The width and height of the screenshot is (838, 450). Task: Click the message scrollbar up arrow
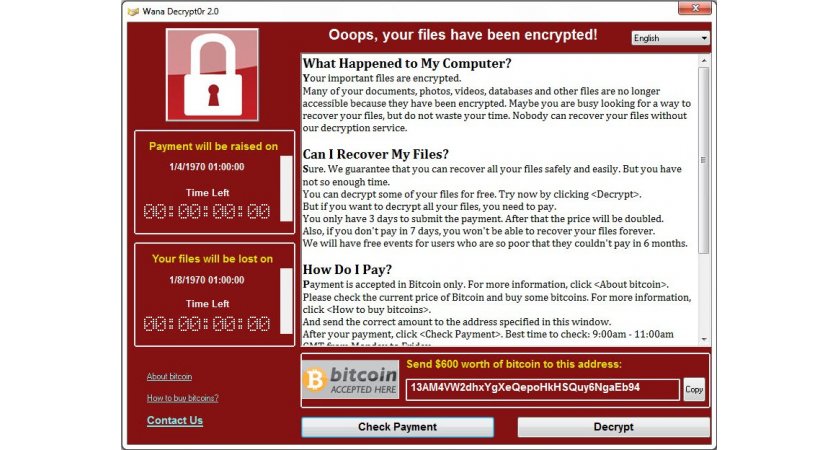(704, 60)
